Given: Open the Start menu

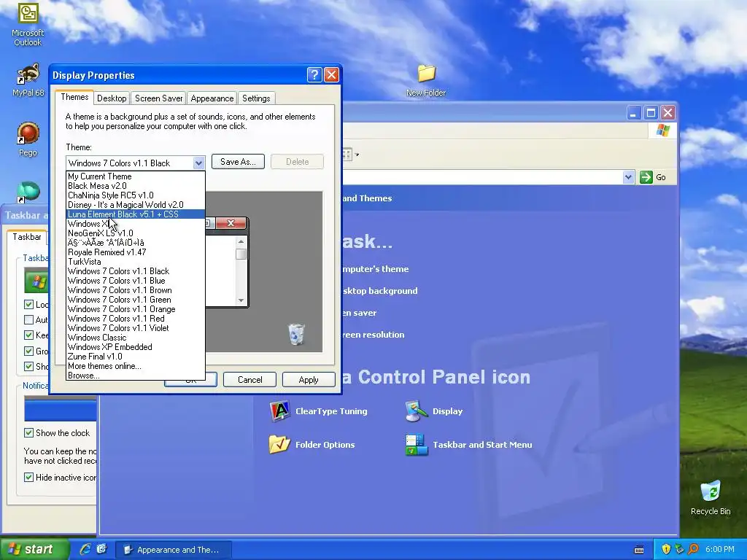Looking at the screenshot, I should (x=35, y=549).
